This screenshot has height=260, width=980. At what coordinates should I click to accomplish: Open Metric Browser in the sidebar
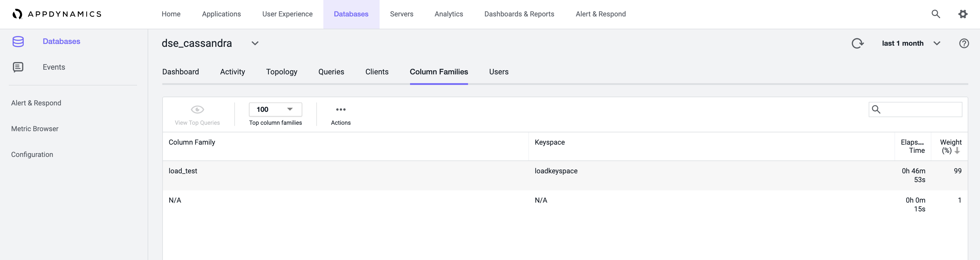[x=35, y=129]
